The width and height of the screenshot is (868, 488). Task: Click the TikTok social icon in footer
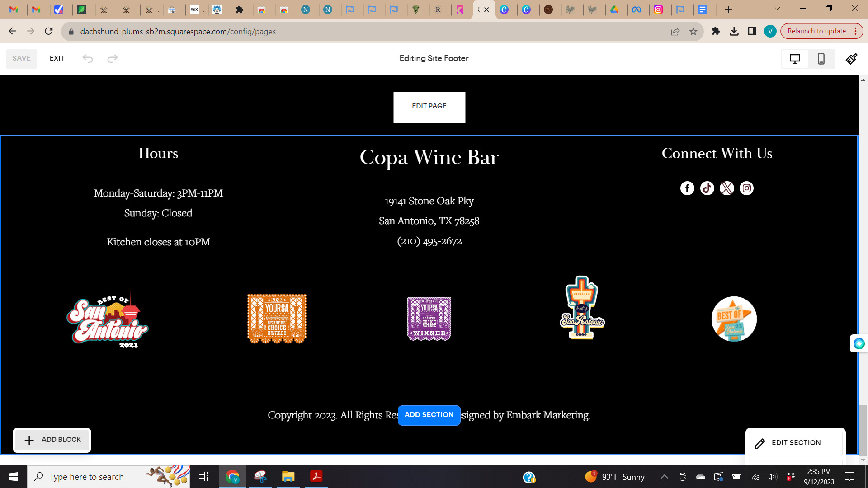[707, 188]
